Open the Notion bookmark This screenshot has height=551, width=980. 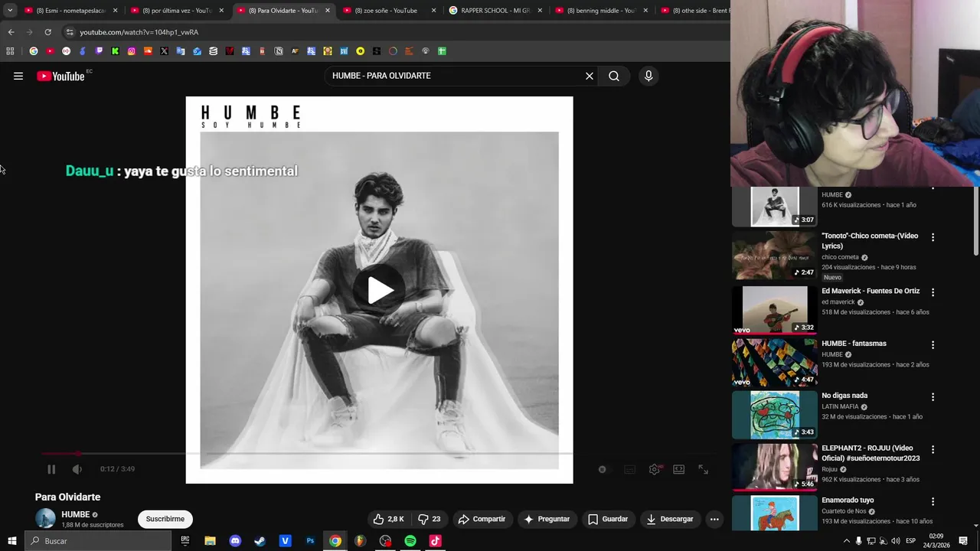[x=279, y=51]
